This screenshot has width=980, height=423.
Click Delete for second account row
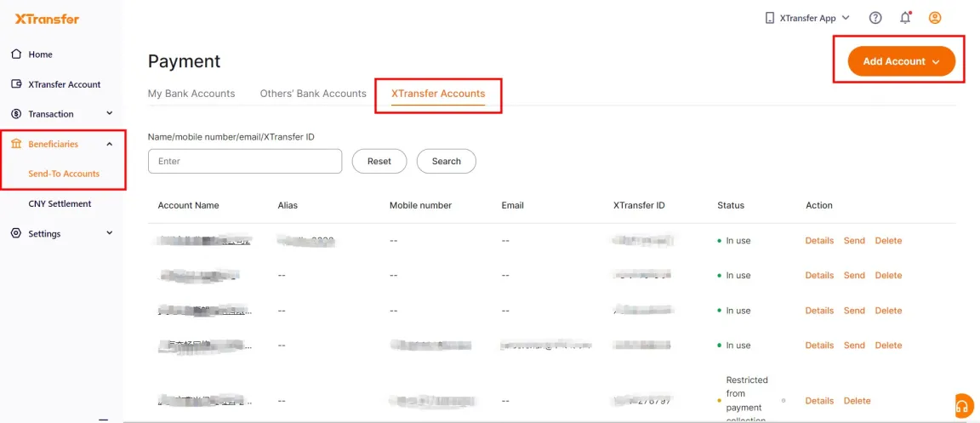(x=888, y=275)
